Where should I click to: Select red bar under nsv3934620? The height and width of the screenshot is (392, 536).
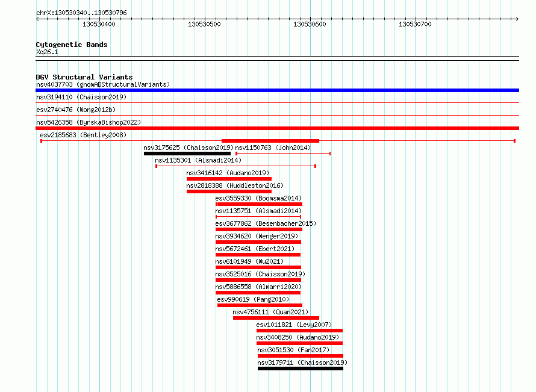point(258,242)
